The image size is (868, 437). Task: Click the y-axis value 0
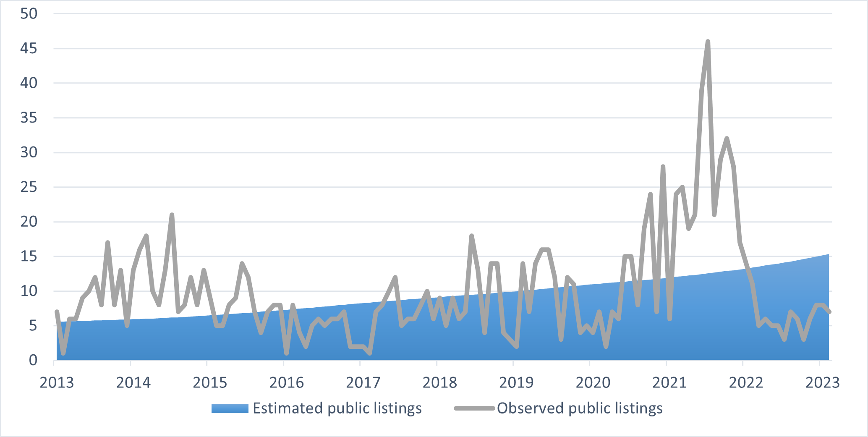coord(33,360)
